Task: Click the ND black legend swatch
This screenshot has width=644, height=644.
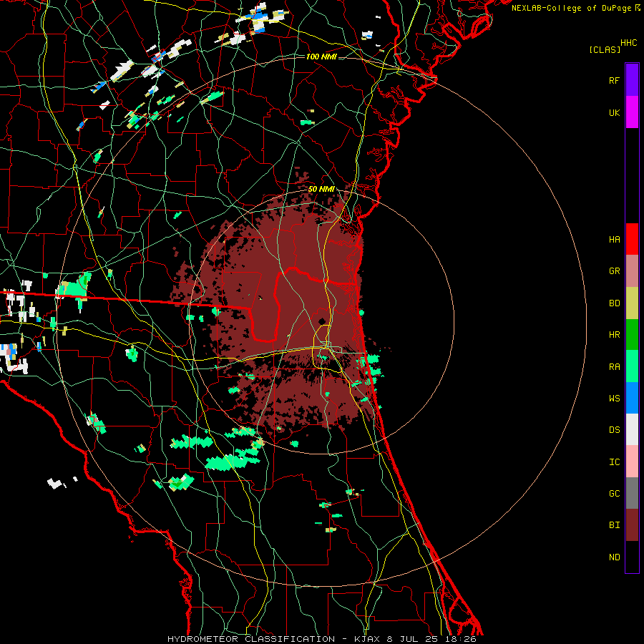Action: tap(632, 557)
